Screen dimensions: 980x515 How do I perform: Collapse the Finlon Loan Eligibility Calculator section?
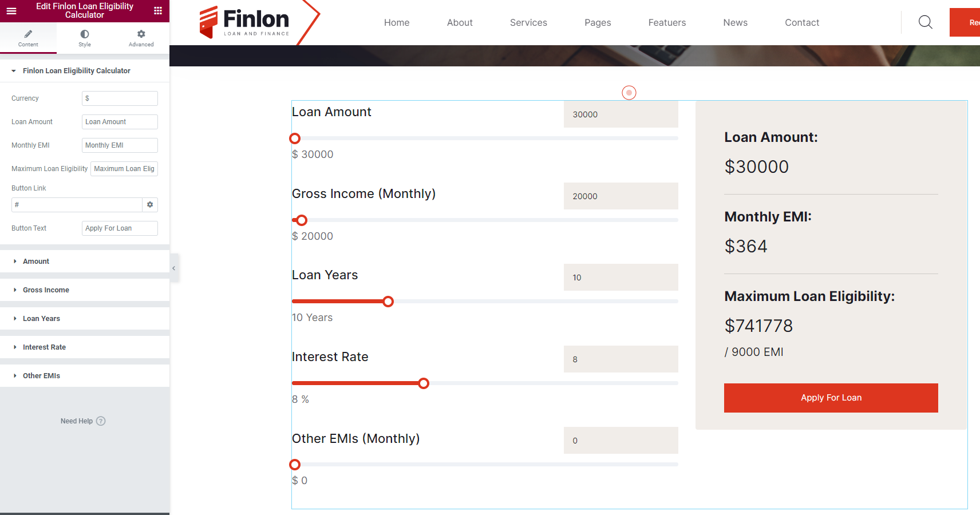[76, 71]
